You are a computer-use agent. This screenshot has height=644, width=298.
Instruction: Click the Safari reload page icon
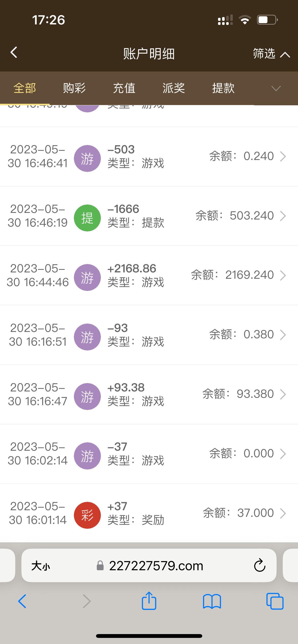coord(260,566)
